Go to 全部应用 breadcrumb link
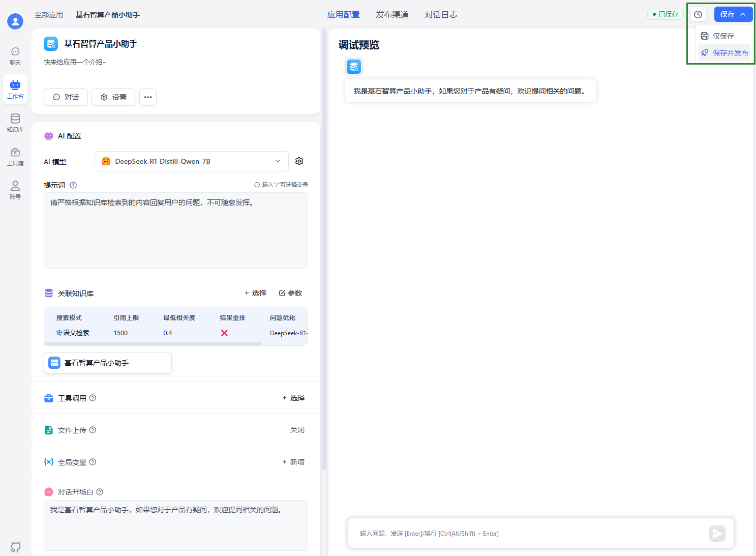 pos(49,15)
